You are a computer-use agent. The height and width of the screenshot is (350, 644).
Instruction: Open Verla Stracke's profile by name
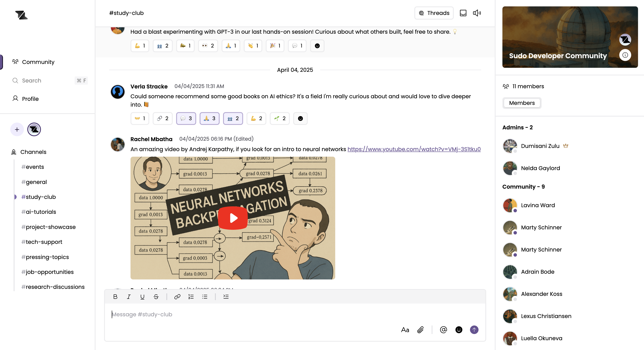tap(149, 87)
